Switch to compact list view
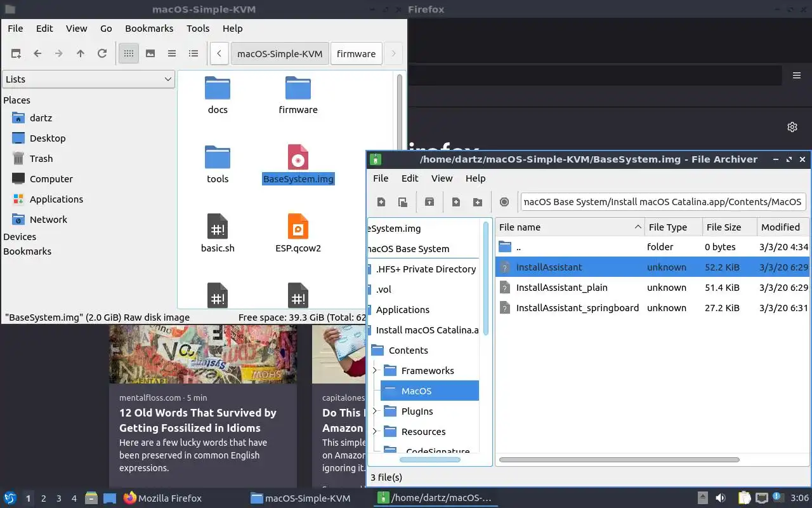 click(172, 54)
